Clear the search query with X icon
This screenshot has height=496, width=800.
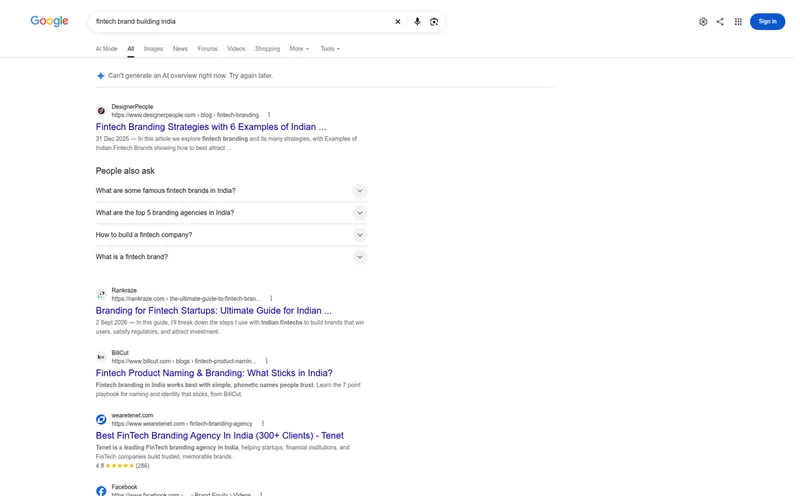(397, 21)
